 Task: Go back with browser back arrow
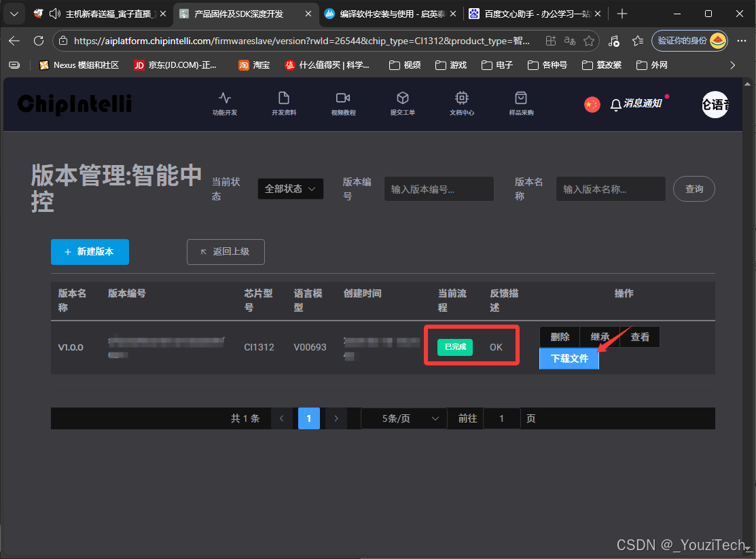click(14, 41)
